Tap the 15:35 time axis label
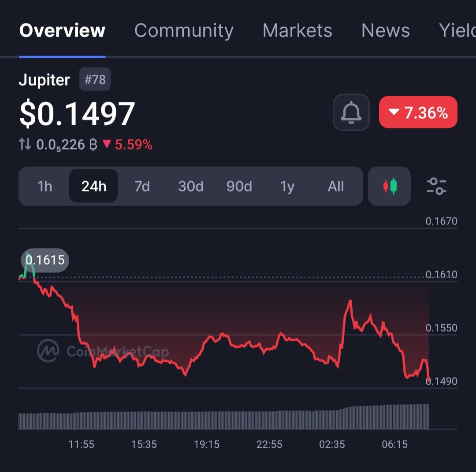The height and width of the screenshot is (472, 476). 144,444
